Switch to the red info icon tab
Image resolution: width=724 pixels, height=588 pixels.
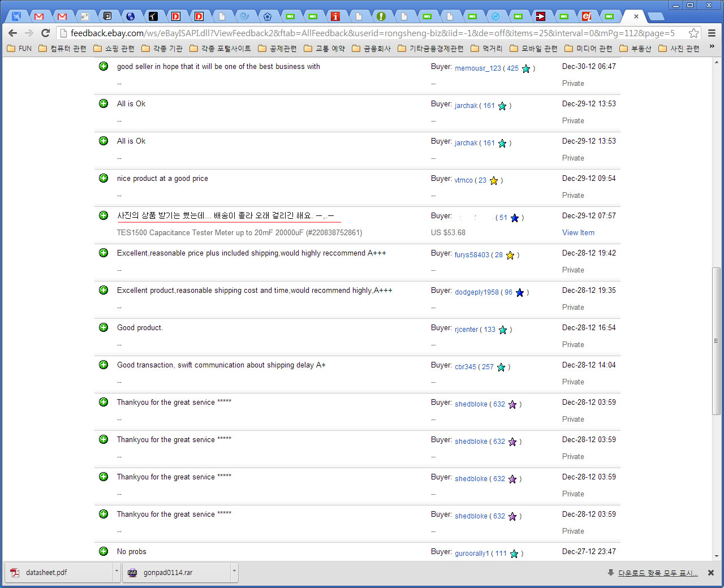[x=335, y=16]
